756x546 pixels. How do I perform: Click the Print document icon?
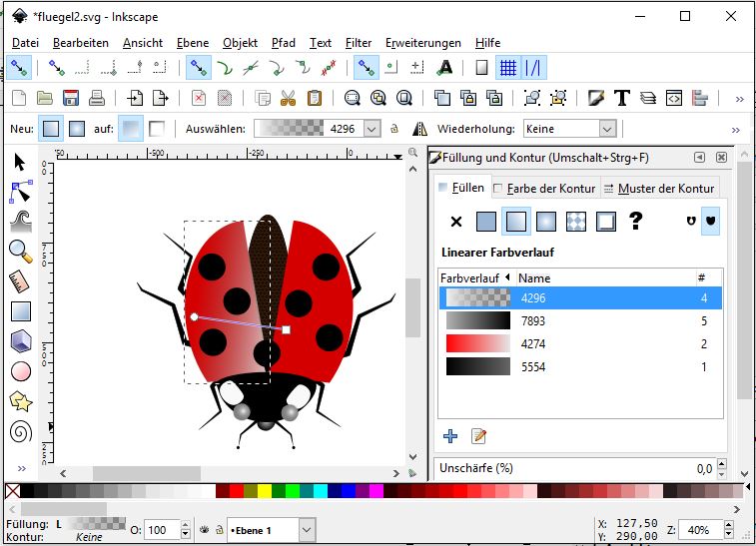97,98
